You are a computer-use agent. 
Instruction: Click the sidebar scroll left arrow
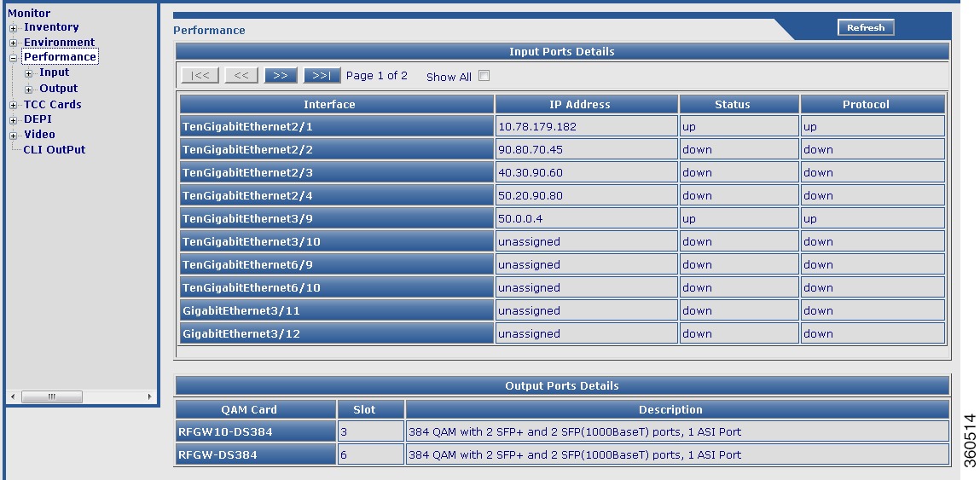pos(13,397)
